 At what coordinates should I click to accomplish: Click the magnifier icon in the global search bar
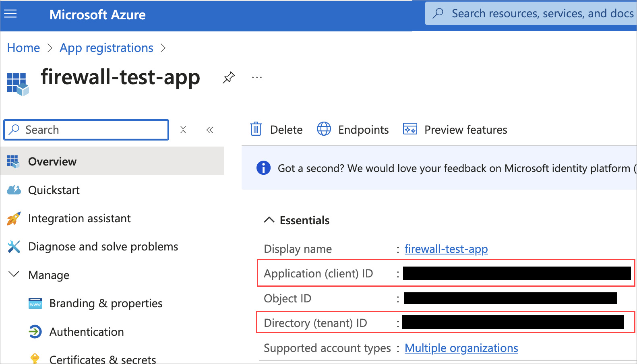(438, 13)
